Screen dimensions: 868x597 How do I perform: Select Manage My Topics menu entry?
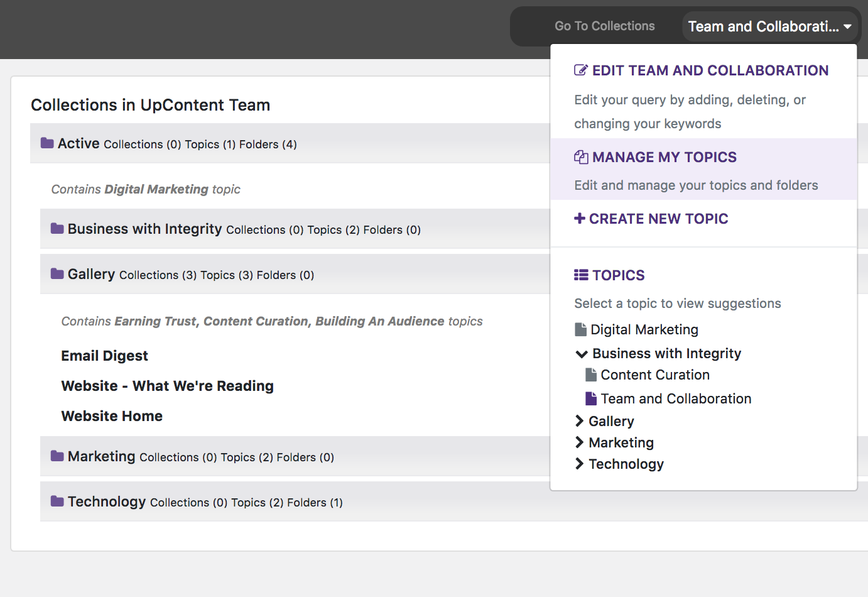pos(665,157)
